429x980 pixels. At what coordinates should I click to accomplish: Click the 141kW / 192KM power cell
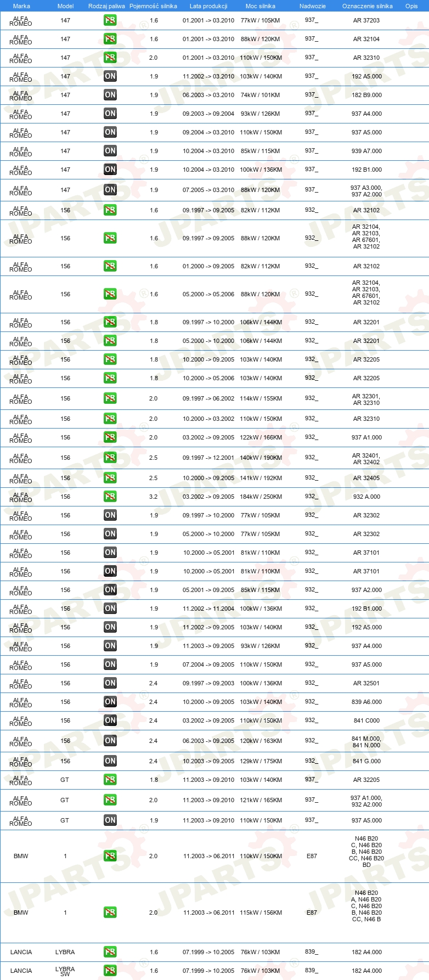point(261,478)
